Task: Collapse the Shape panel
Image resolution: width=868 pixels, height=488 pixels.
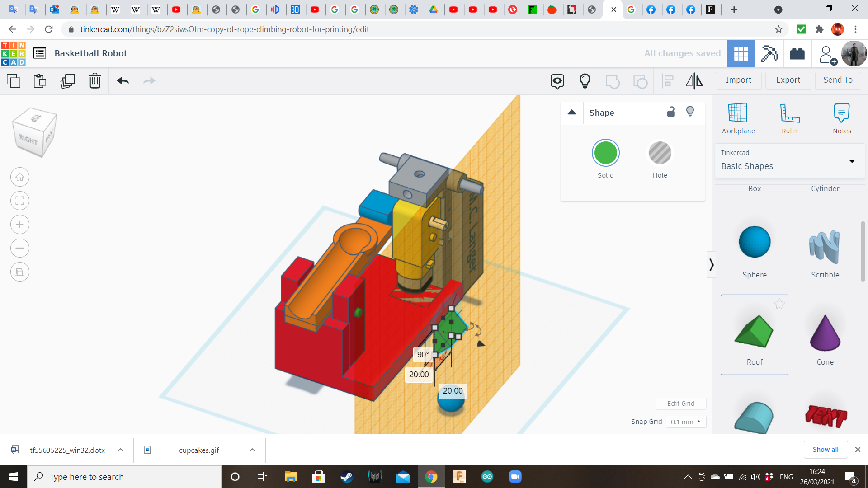Action: 571,113
